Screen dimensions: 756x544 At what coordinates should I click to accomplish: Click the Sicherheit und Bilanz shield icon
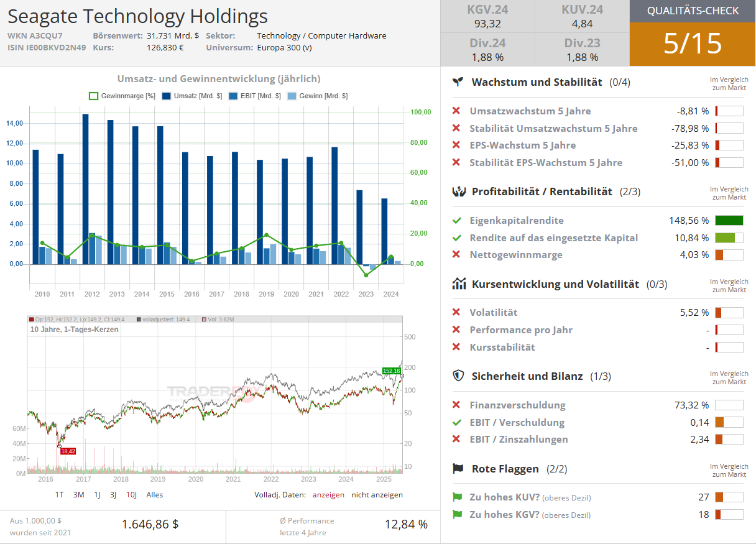[x=458, y=376]
